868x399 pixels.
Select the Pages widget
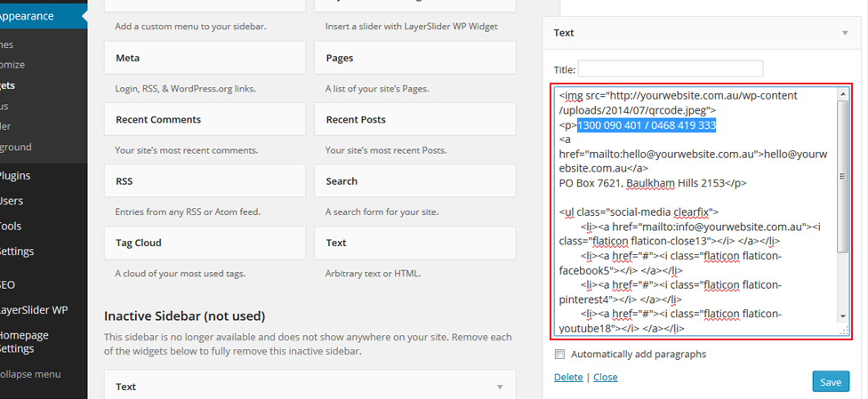(415, 58)
